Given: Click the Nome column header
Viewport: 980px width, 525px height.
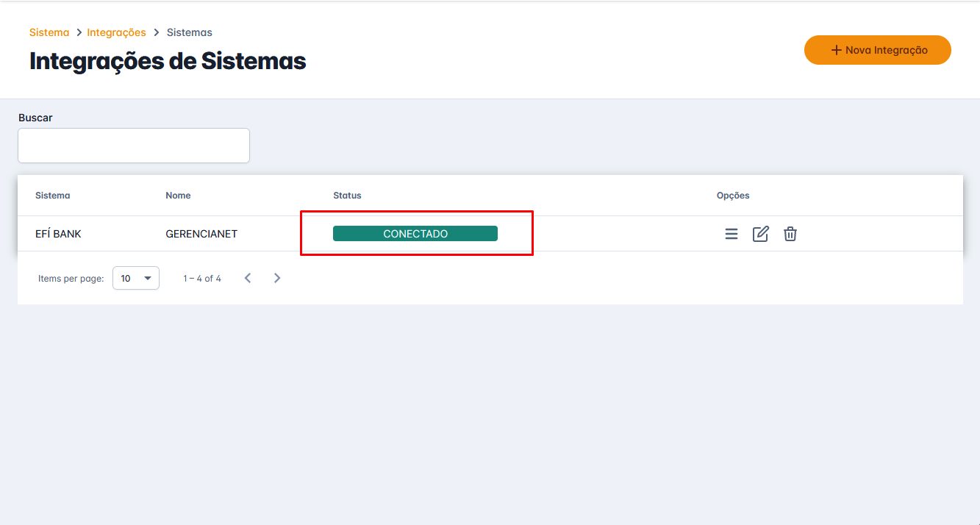Looking at the screenshot, I should (178, 196).
